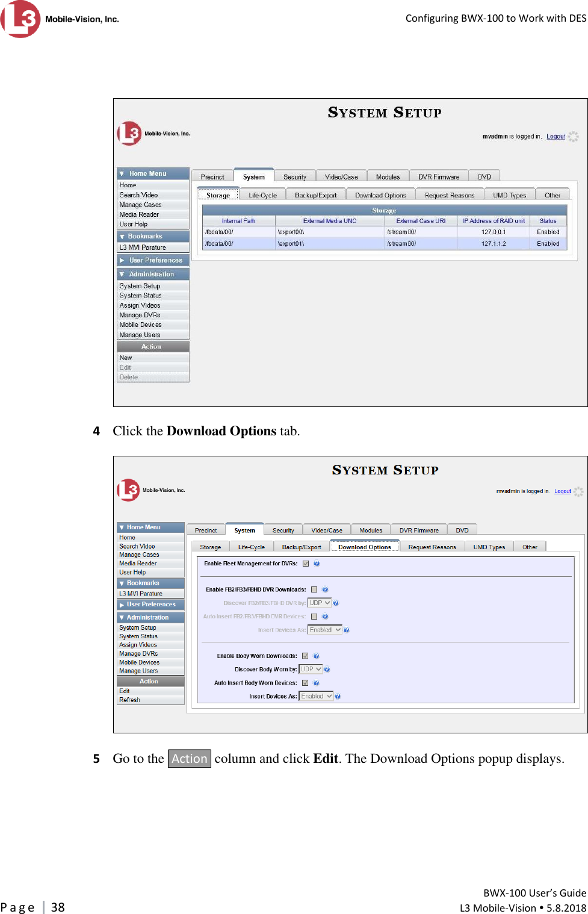The height and width of the screenshot is (914, 588).
Task: Click IP Address of RAID unit column header
Action: coord(494,221)
